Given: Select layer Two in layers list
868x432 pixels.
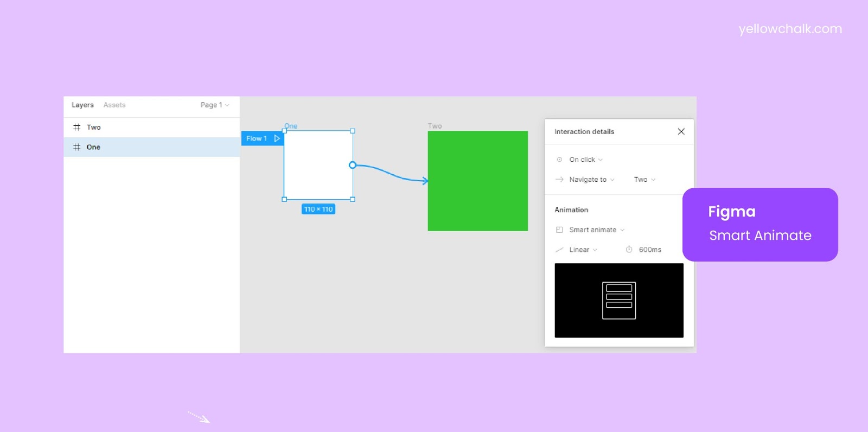Looking at the screenshot, I should [x=152, y=127].
